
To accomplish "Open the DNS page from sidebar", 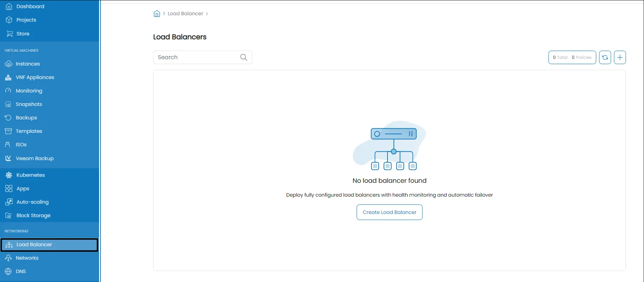I will pos(21,271).
